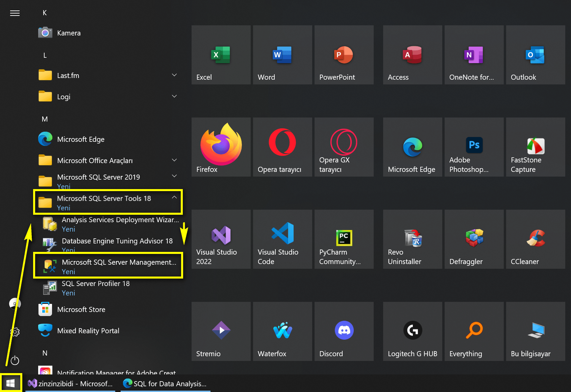Click the Microsoft SQL Server Tools 18 folder

pos(108,202)
